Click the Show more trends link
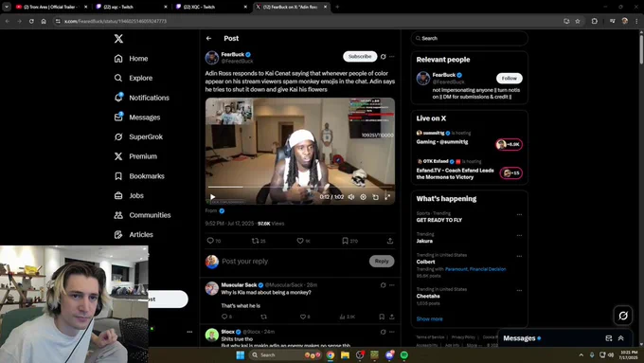 click(429, 319)
